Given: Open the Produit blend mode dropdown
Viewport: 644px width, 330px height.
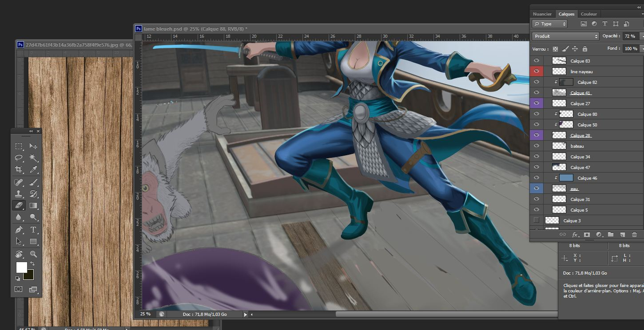Looking at the screenshot, I should 565,36.
